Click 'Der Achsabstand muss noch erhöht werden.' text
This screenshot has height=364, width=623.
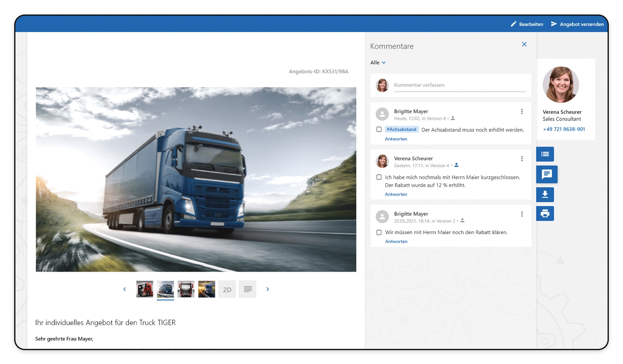click(472, 130)
